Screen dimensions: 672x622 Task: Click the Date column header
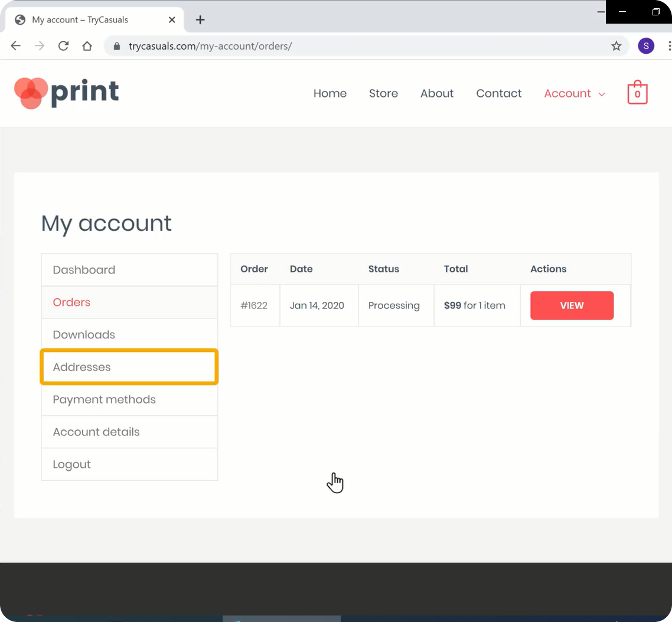(x=301, y=269)
